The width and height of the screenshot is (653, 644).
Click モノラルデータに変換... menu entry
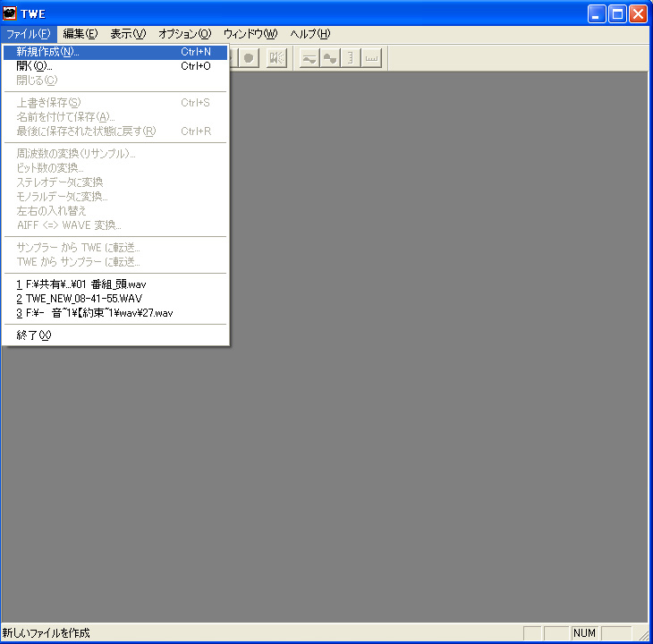[x=115, y=197]
